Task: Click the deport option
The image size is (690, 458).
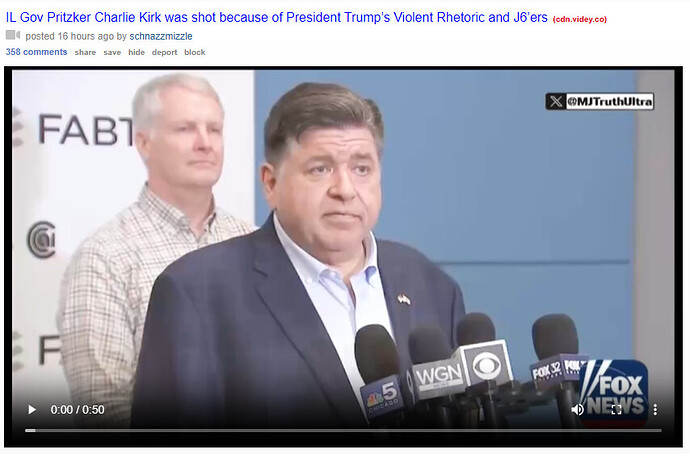Action: [x=164, y=52]
